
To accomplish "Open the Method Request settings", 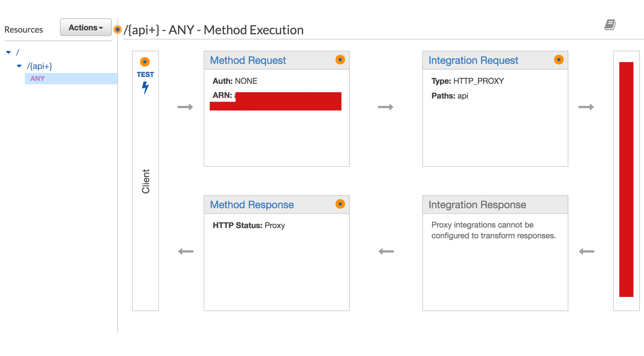I will tap(248, 60).
